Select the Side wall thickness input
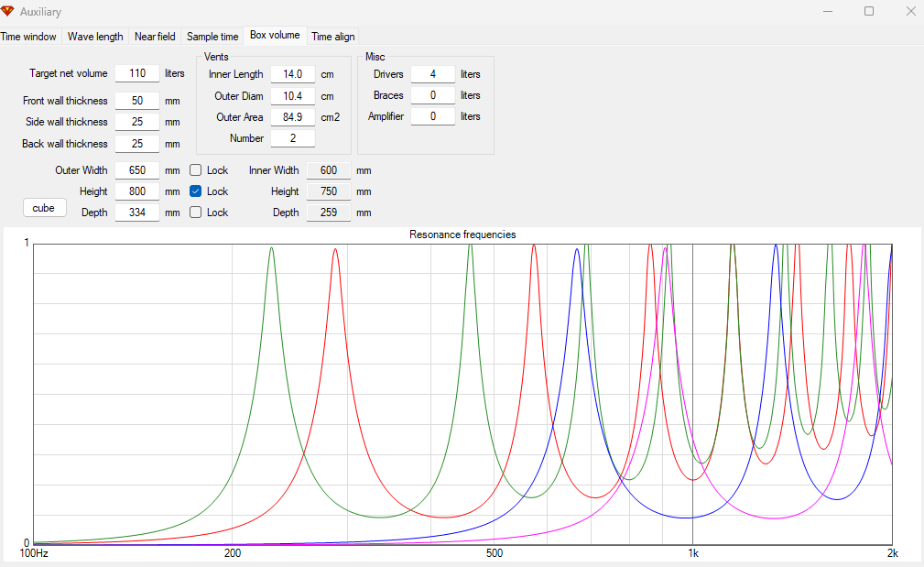 coord(137,122)
